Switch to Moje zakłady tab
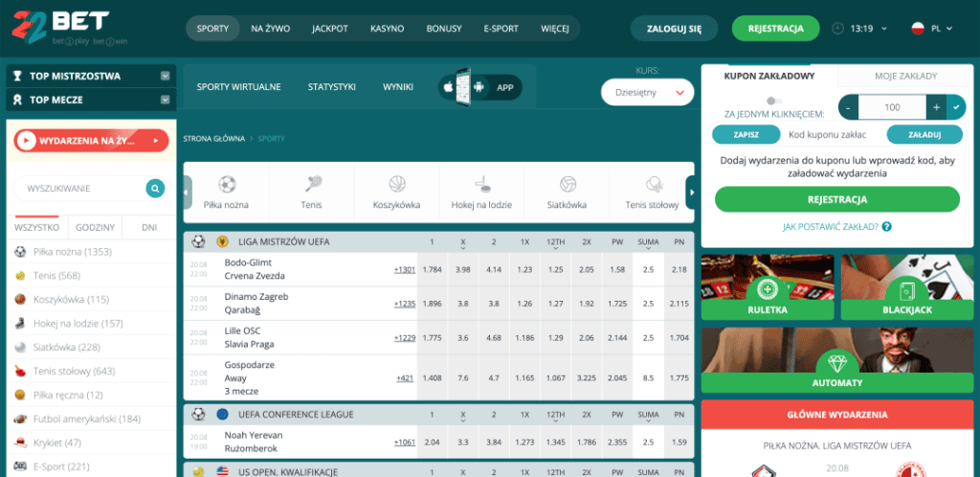Screen dimensions: 980x477 (x=905, y=77)
